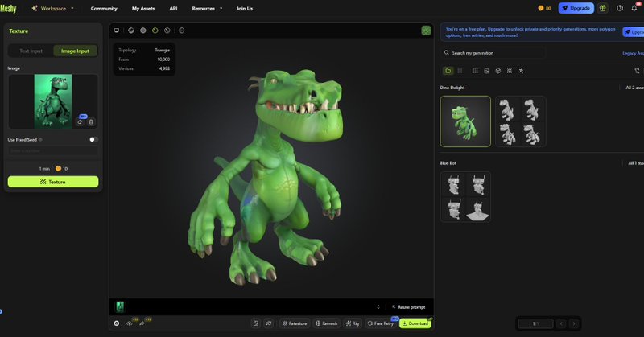Click the Retexture button
The height and width of the screenshot is (337, 644).
coord(295,323)
